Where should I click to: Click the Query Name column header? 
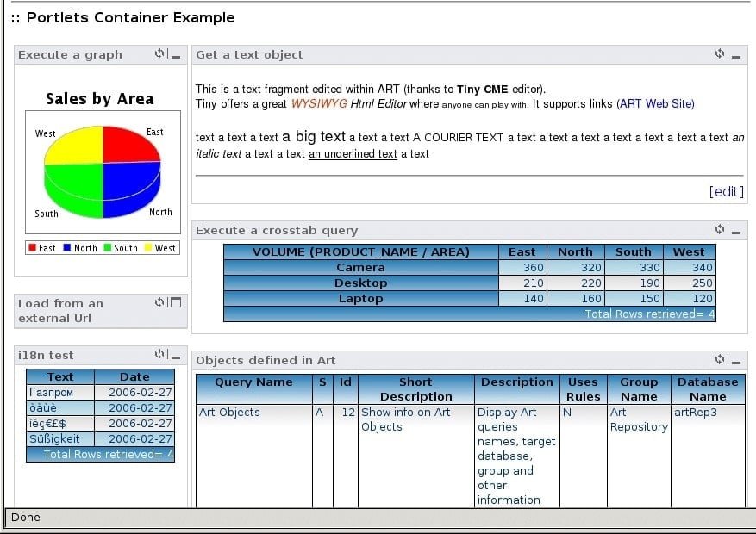coord(253,382)
